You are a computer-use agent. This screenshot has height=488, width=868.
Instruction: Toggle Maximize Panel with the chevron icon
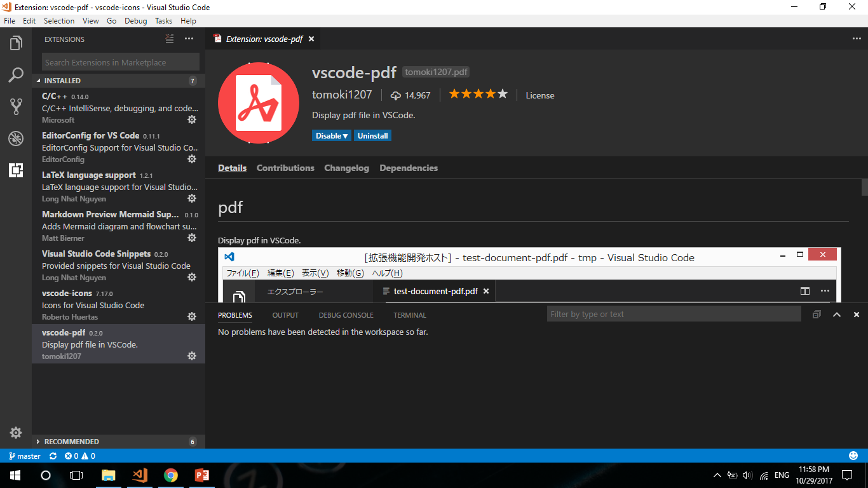(836, 314)
